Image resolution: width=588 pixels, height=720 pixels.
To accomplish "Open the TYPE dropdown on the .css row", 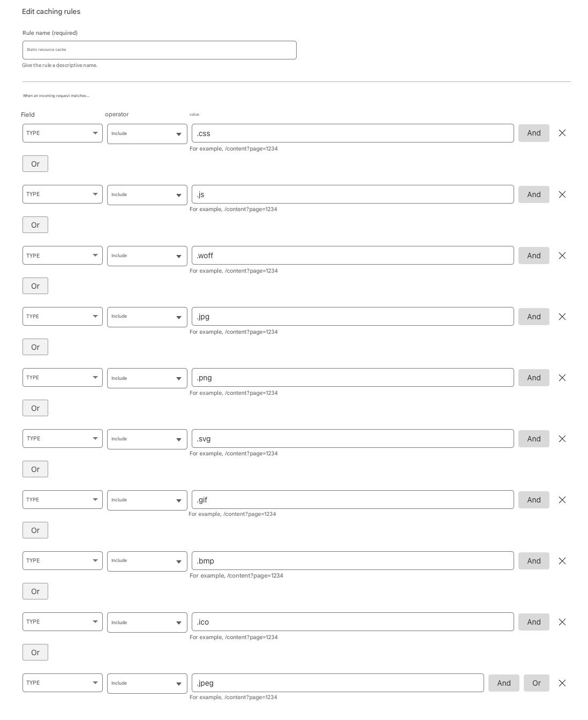I will pyautogui.click(x=62, y=133).
